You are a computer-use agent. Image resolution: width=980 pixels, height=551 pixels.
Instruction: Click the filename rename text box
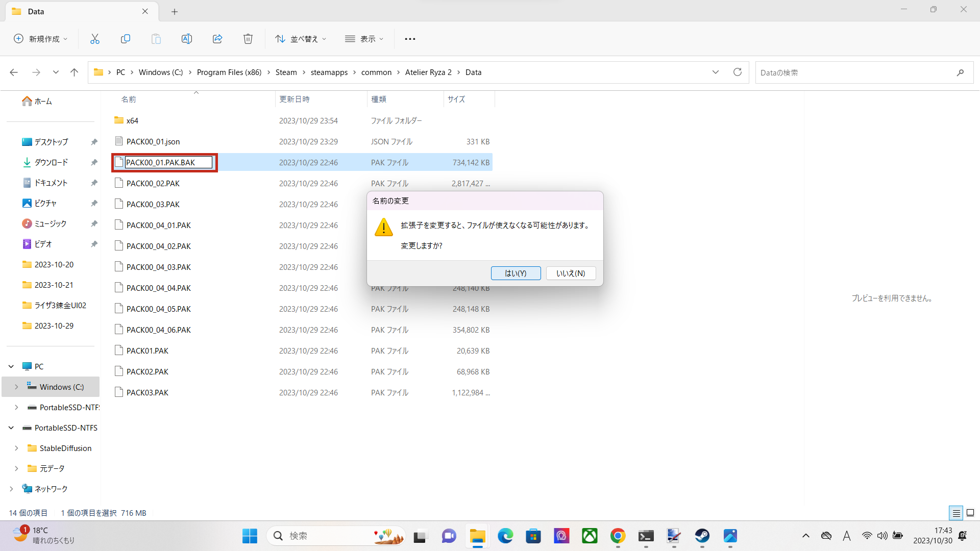[168, 162]
